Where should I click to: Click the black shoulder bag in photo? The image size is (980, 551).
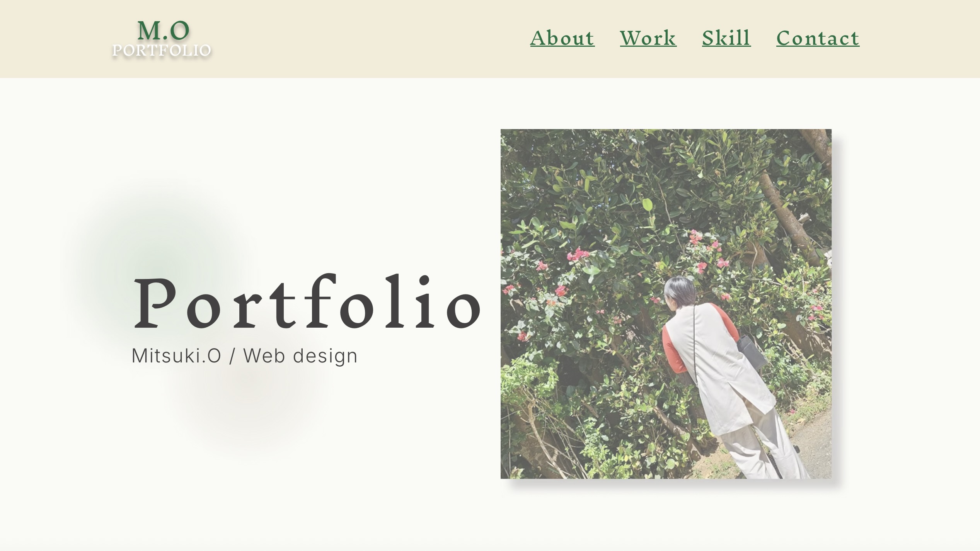pos(752,352)
